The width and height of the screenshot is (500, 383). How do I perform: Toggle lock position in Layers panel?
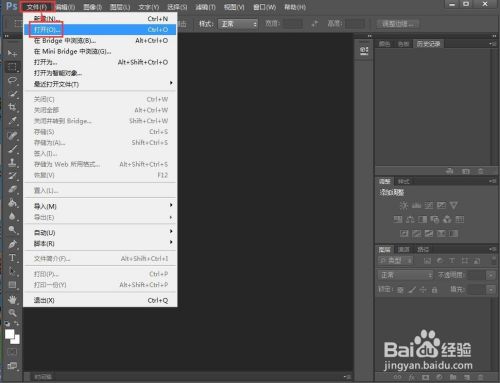[x=423, y=290]
